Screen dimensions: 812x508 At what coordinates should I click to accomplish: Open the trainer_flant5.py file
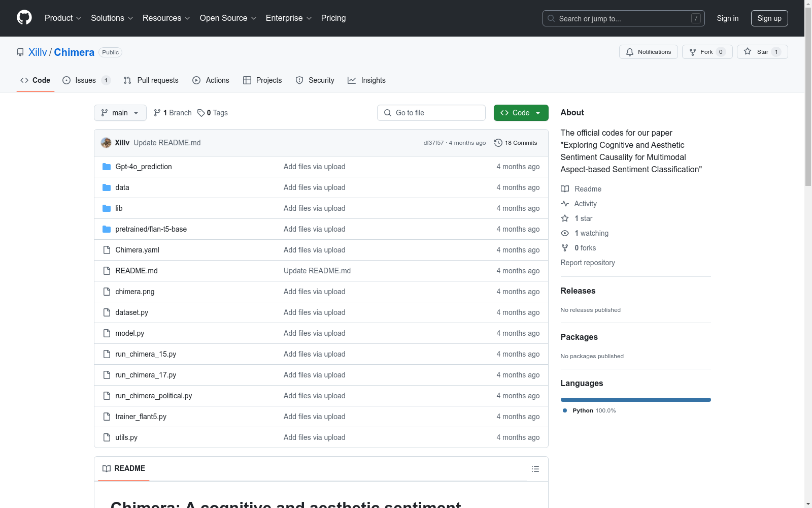pos(141,417)
